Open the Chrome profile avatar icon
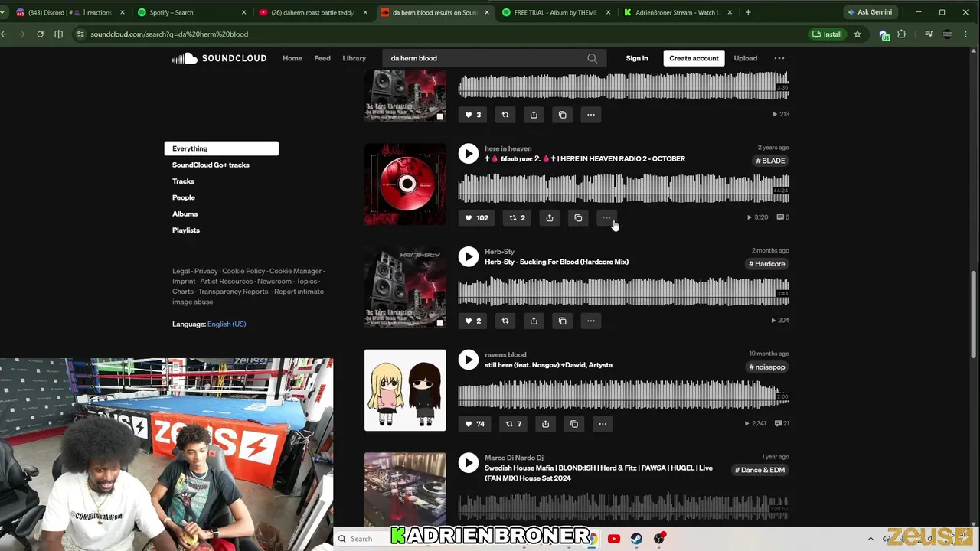Viewport: 980px width, 551px height. tap(948, 34)
